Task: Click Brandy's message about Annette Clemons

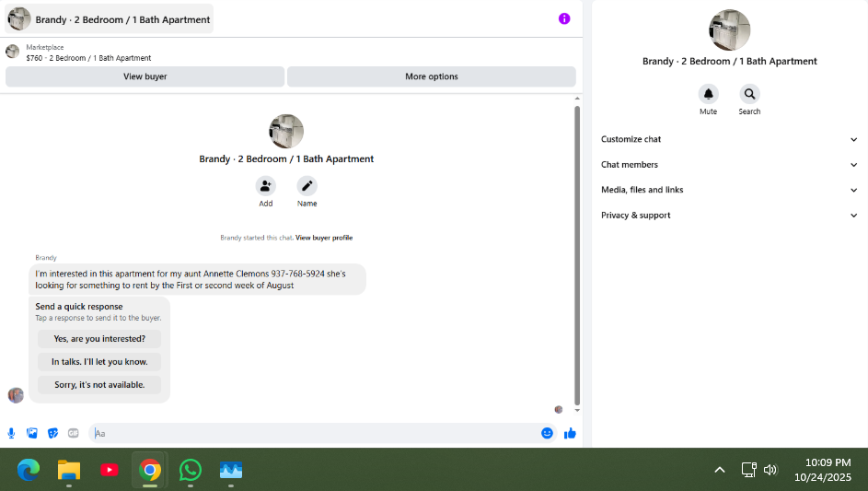Action: click(x=197, y=279)
